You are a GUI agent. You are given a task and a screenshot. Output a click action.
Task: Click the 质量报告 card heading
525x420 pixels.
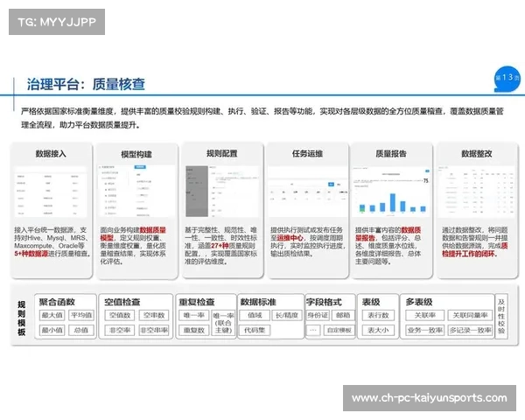tap(391, 154)
